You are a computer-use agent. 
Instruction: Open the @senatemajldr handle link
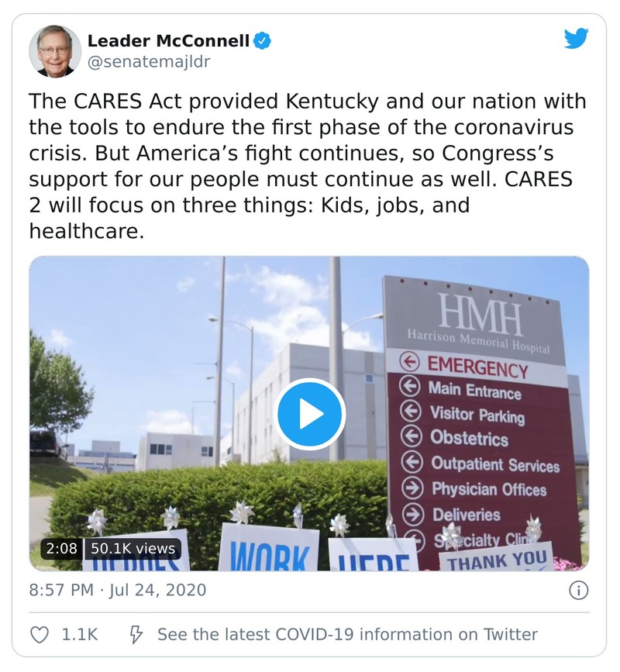(x=149, y=61)
